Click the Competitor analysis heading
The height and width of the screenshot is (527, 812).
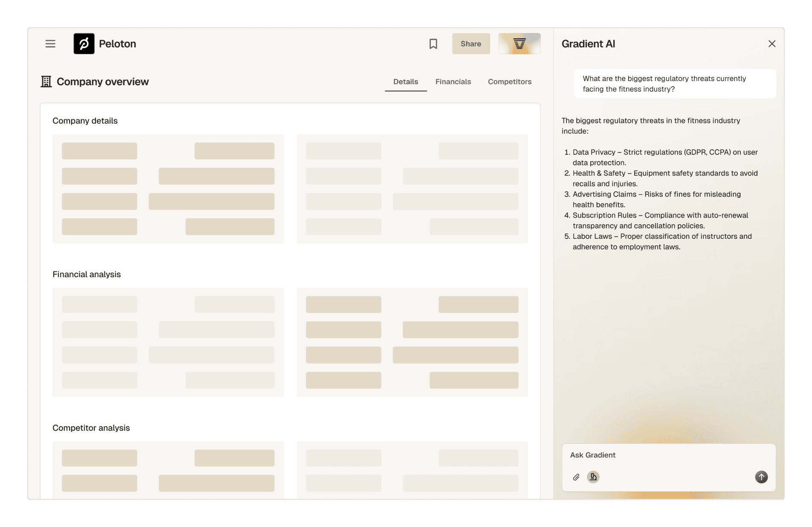pos(91,428)
